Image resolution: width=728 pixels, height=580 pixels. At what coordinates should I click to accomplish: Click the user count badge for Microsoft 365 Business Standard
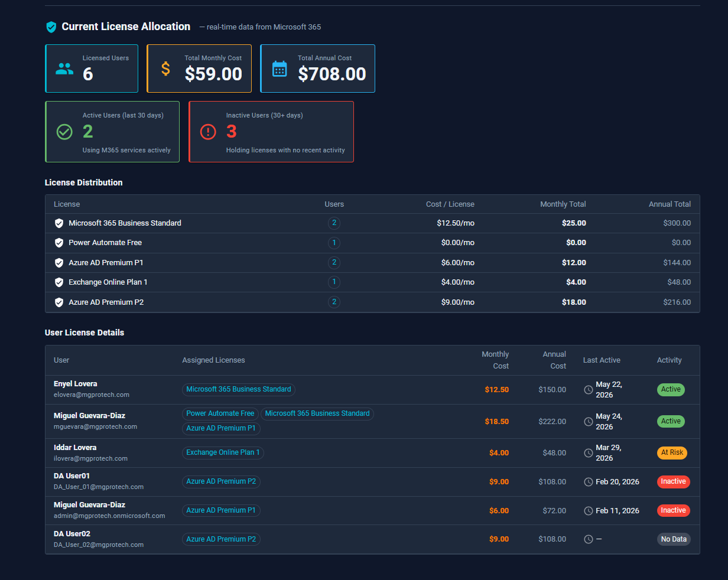334,223
